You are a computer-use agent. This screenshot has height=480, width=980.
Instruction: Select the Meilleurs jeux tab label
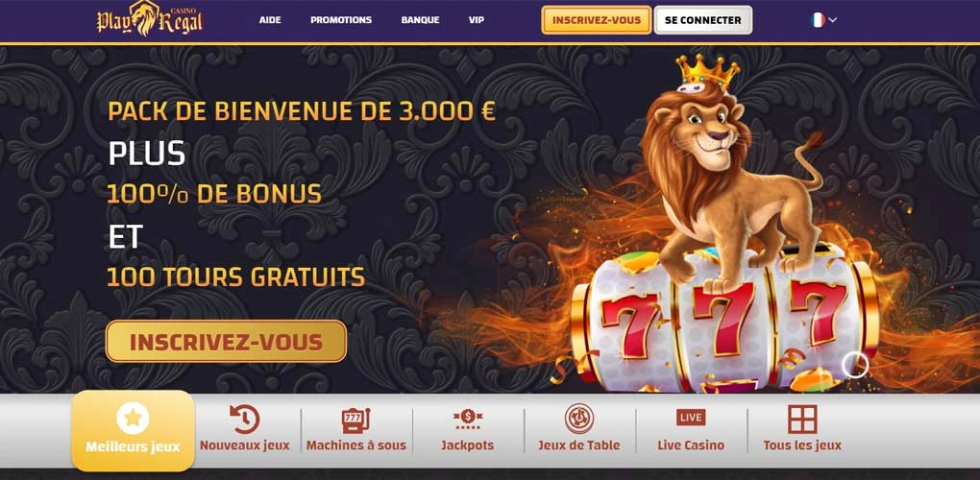coord(133,447)
